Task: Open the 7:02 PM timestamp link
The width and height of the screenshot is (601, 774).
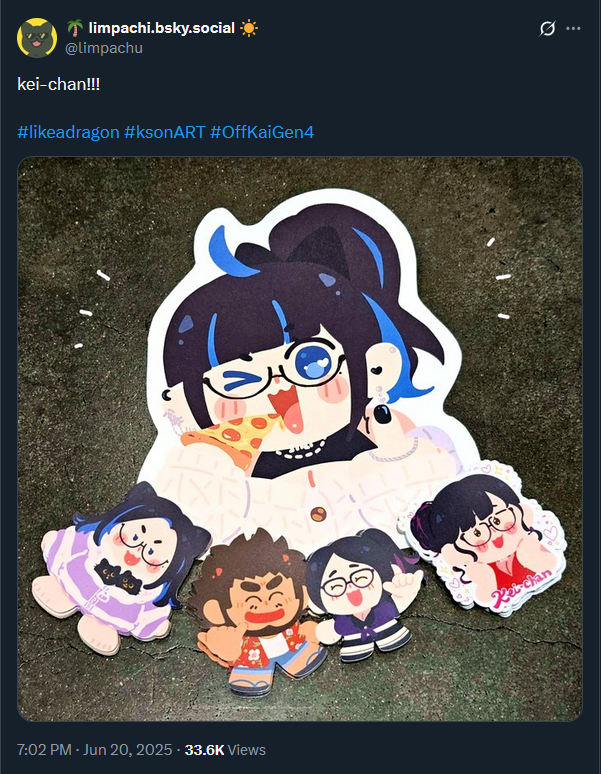Action: coord(94,750)
